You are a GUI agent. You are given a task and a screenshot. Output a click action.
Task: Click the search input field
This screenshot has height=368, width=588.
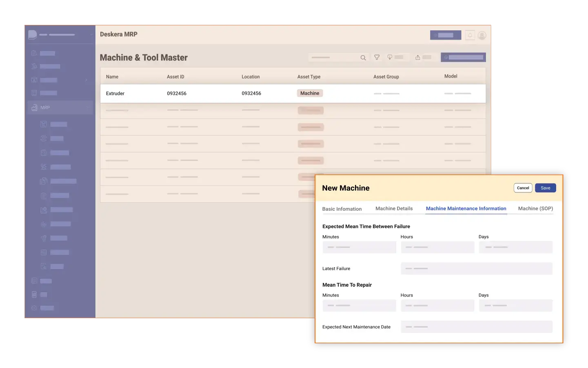click(x=335, y=57)
